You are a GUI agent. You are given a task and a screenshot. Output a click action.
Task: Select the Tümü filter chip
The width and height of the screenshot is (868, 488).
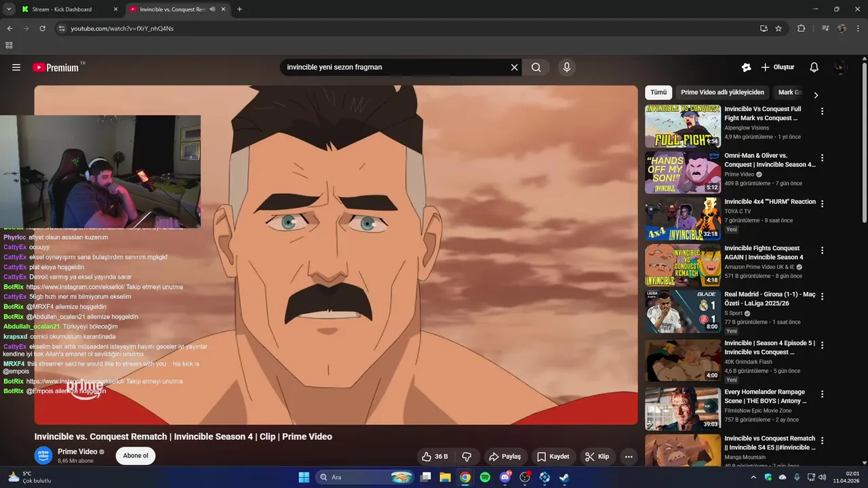658,92
